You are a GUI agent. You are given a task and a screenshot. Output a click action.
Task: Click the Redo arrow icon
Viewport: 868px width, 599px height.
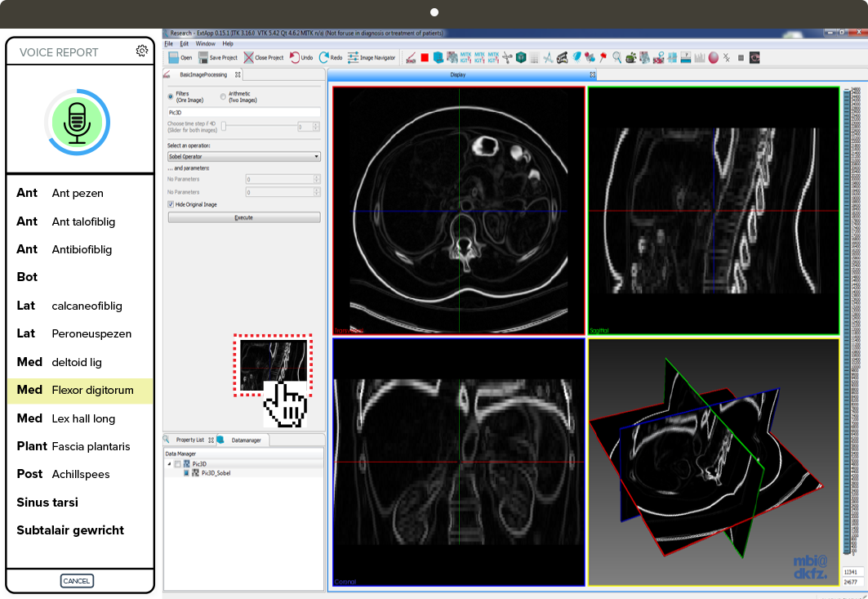click(x=324, y=57)
